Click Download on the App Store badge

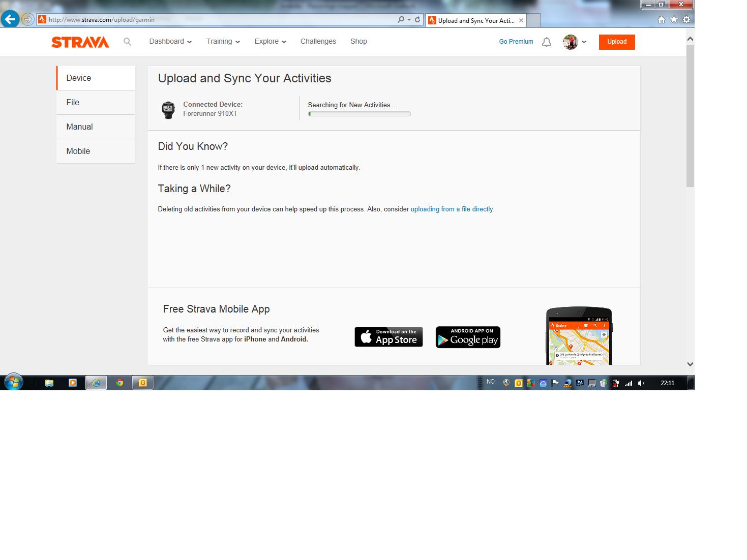389,337
